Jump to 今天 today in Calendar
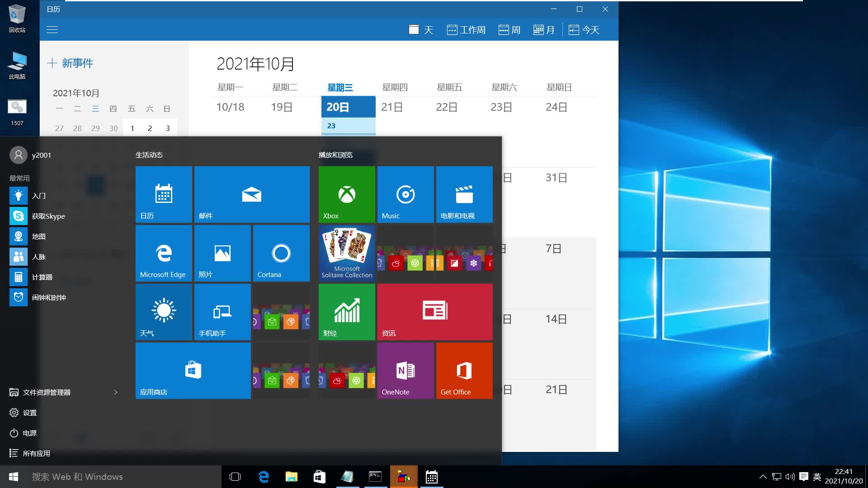The image size is (868, 488). (584, 30)
